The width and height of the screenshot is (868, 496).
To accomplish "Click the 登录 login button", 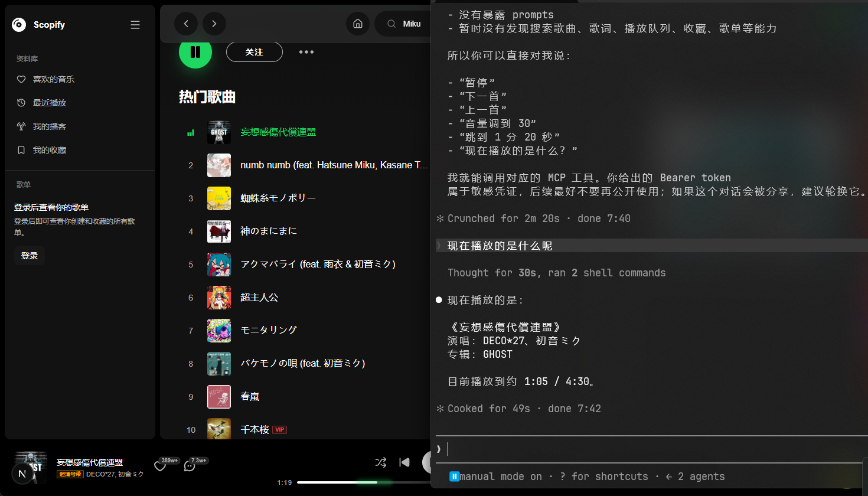I will [x=30, y=256].
